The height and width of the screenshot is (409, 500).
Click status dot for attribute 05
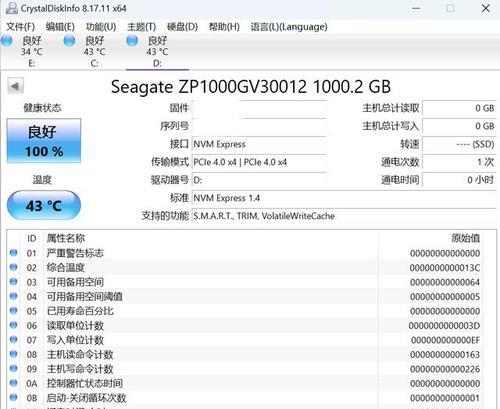pyautogui.click(x=14, y=310)
